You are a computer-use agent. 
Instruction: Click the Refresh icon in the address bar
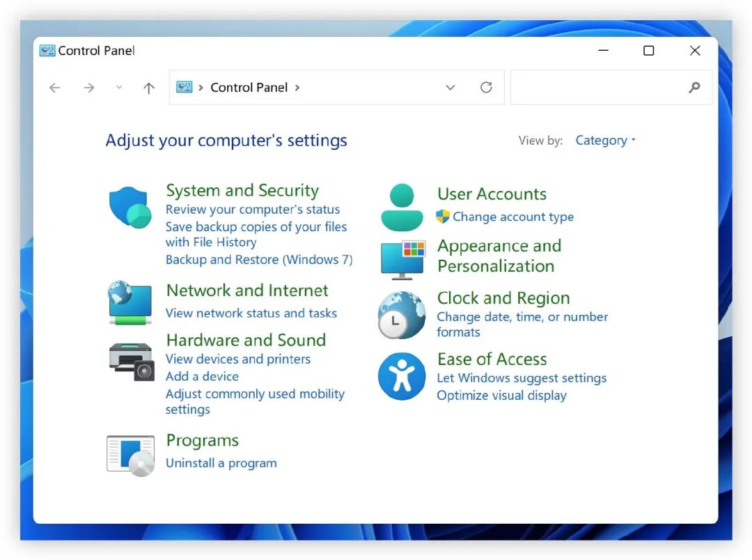pos(486,87)
